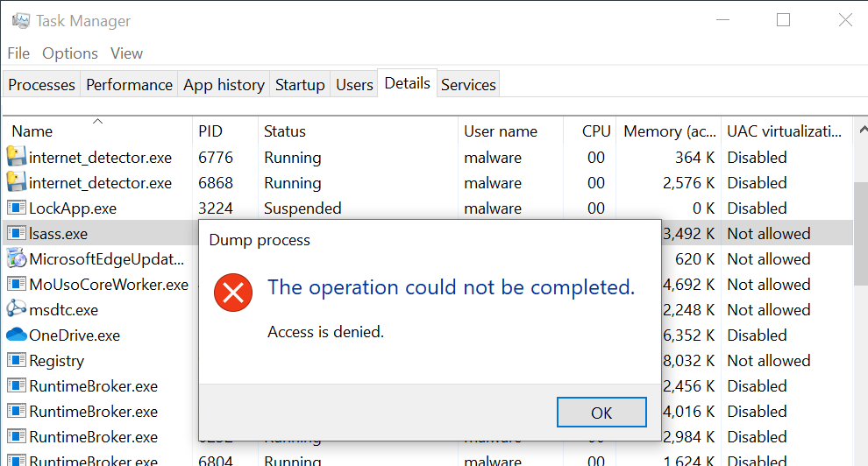Select the LockApp.exe process name
Screen dimensions: 868x466
(73, 208)
